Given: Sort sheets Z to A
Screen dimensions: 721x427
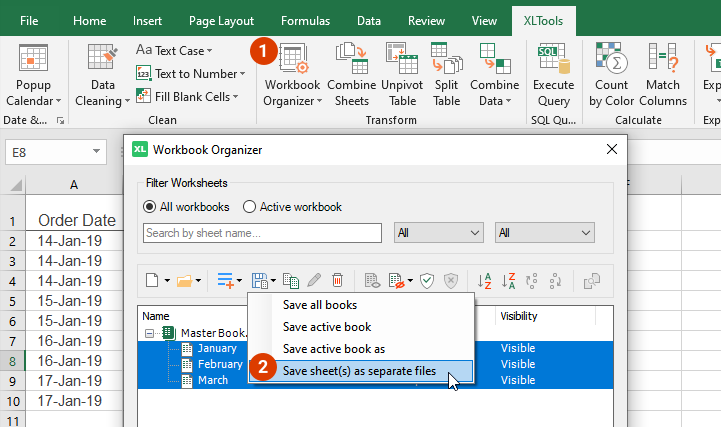Looking at the screenshot, I should (x=508, y=280).
